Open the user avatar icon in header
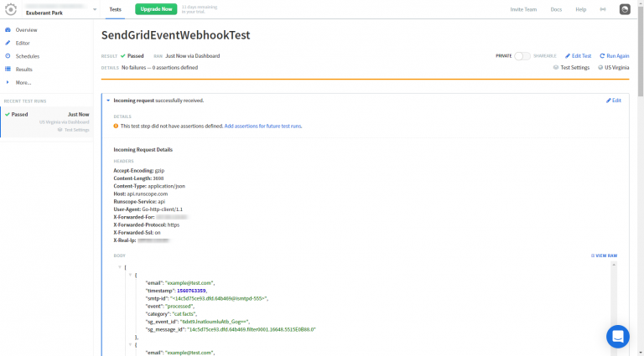The height and width of the screenshot is (356, 644). (x=625, y=9)
